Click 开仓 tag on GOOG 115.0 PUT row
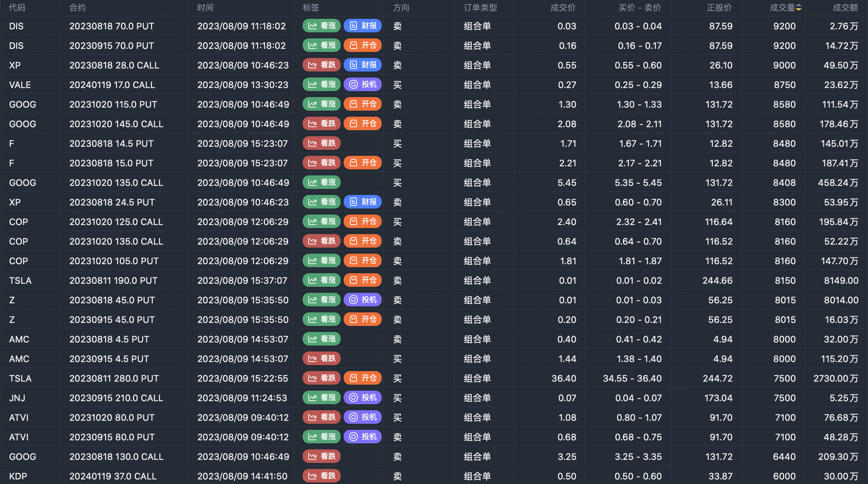This screenshot has height=484, width=868. coord(363,104)
